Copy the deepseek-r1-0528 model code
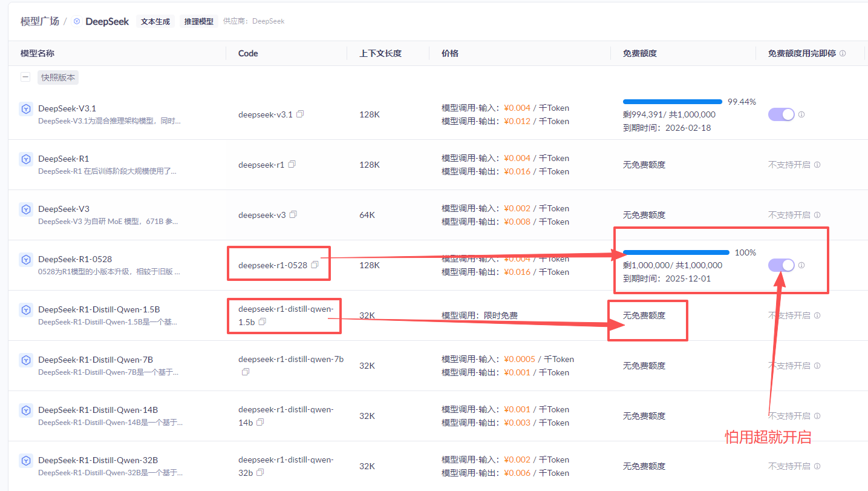 tap(314, 265)
